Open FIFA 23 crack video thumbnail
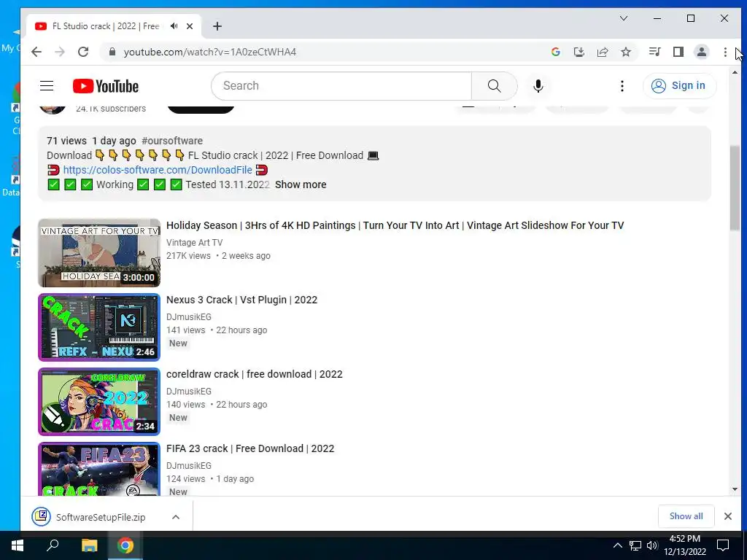The image size is (747, 560). point(99,469)
